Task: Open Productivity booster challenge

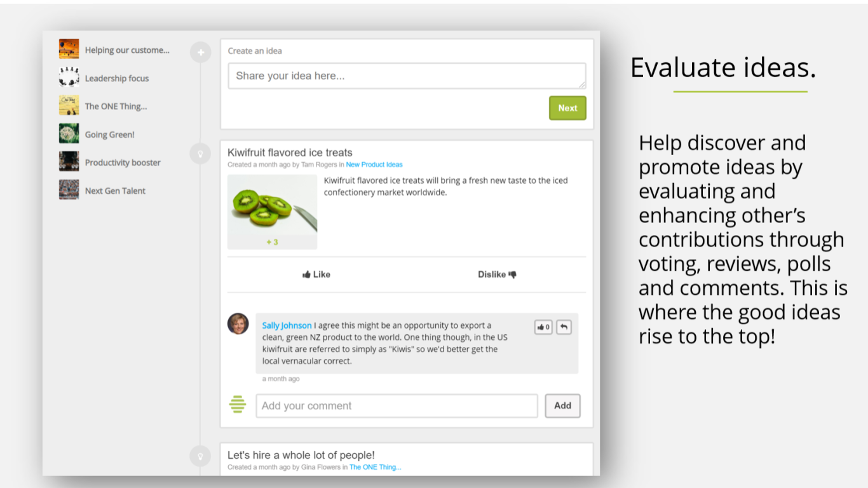Action: (123, 163)
